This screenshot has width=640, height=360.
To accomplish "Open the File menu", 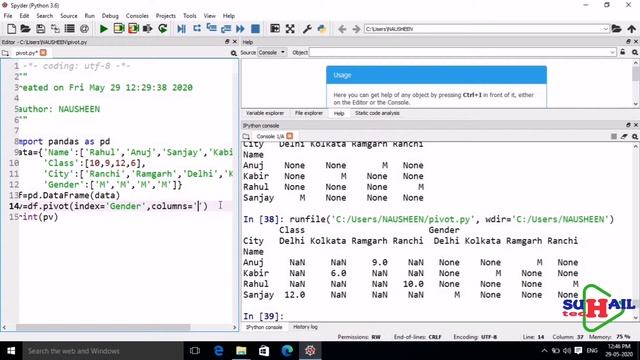I will click(x=8, y=16).
